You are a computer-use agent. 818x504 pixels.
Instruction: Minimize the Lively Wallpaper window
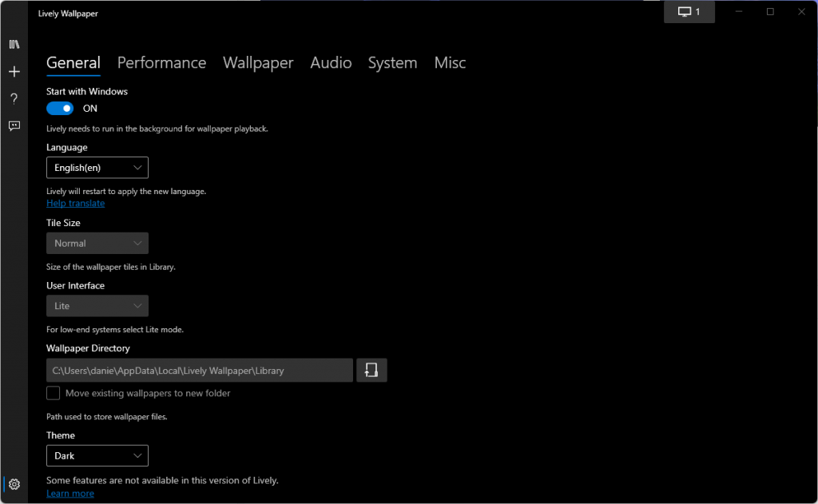[x=739, y=11]
